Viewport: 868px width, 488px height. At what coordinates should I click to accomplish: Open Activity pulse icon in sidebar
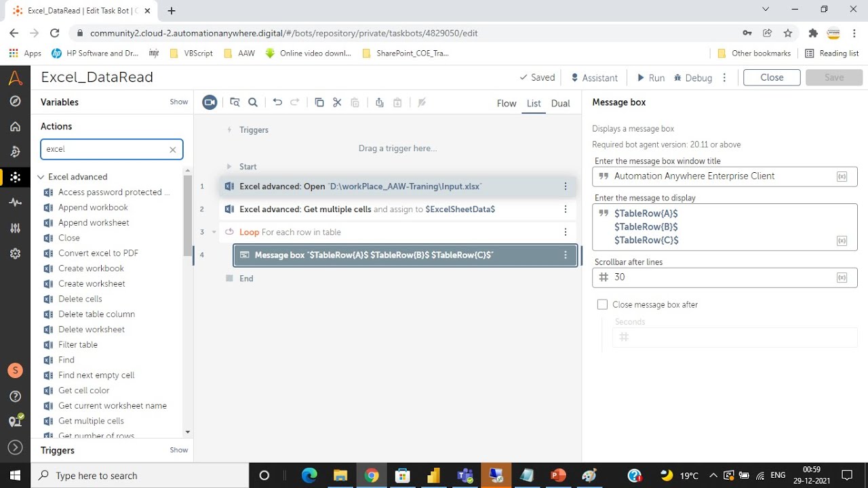15,203
